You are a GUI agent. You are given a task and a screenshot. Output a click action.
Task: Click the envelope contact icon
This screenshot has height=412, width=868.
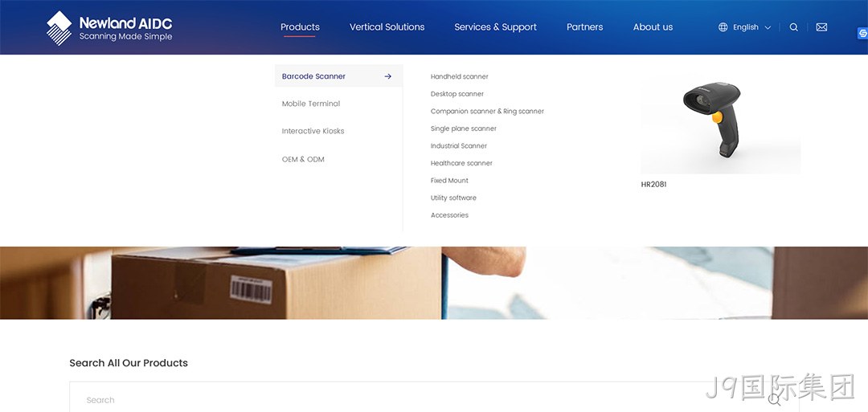click(x=821, y=27)
